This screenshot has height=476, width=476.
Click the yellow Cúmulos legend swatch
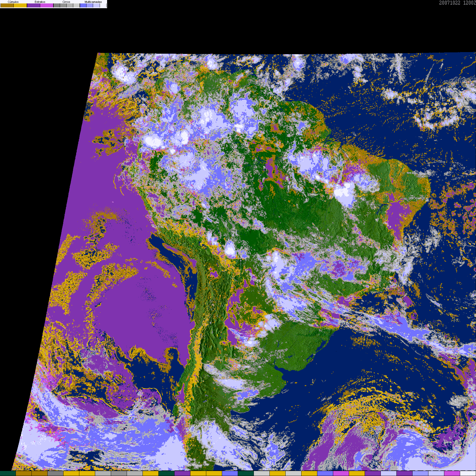click(x=20, y=5)
